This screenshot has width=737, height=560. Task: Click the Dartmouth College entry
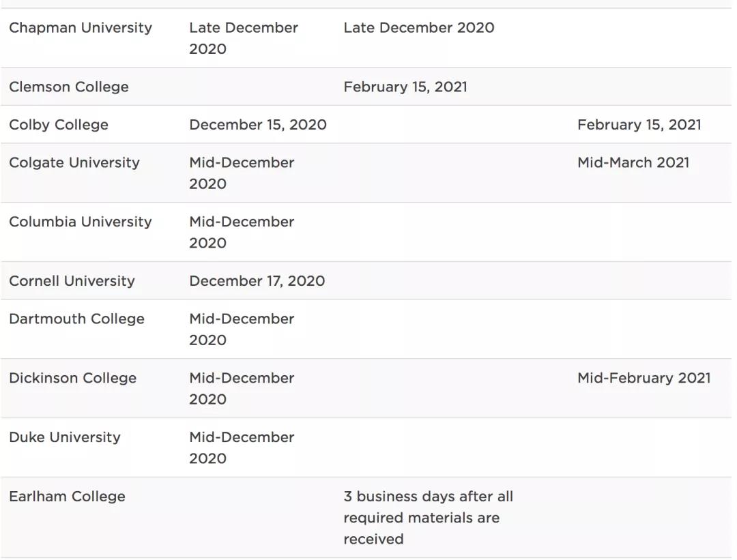point(76,319)
